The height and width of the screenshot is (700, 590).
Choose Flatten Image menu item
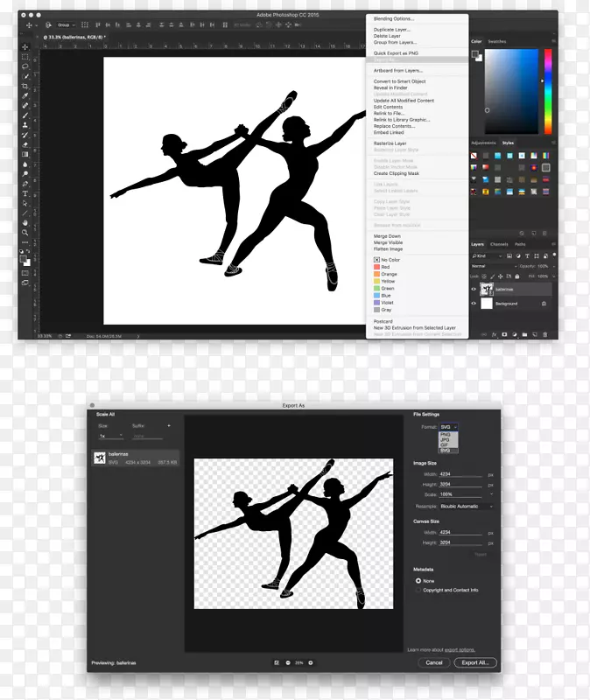(388, 249)
